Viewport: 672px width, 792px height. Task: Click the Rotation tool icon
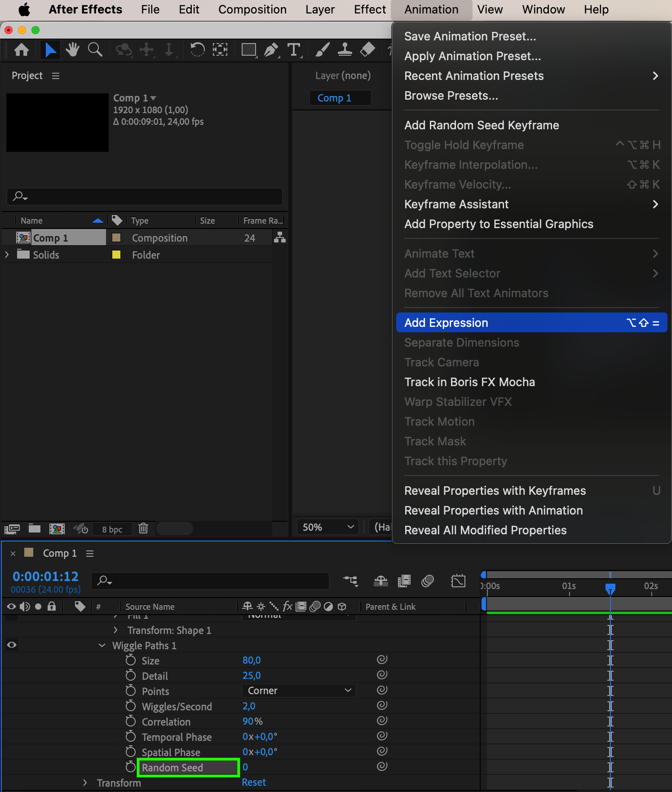pyautogui.click(x=197, y=49)
